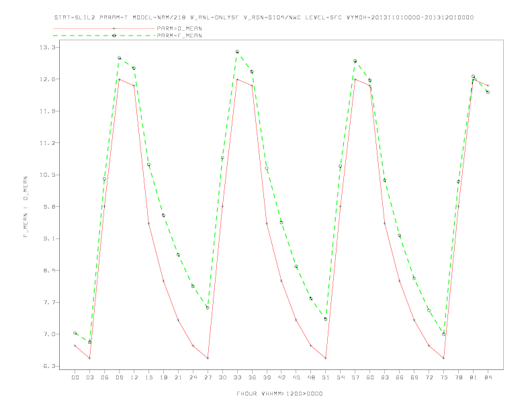The width and height of the screenshot is (532, 411).
Task: Click the PARM=F_MEAN legend label
Action: [179, 36]
